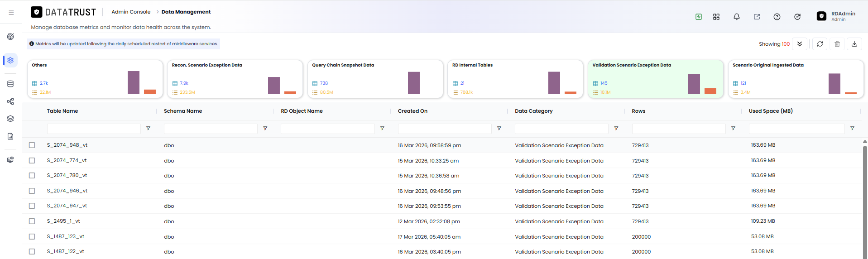Screen dimensions: 868x259
Task: Open the report file sidebar icon
Action: coord(10,136)
